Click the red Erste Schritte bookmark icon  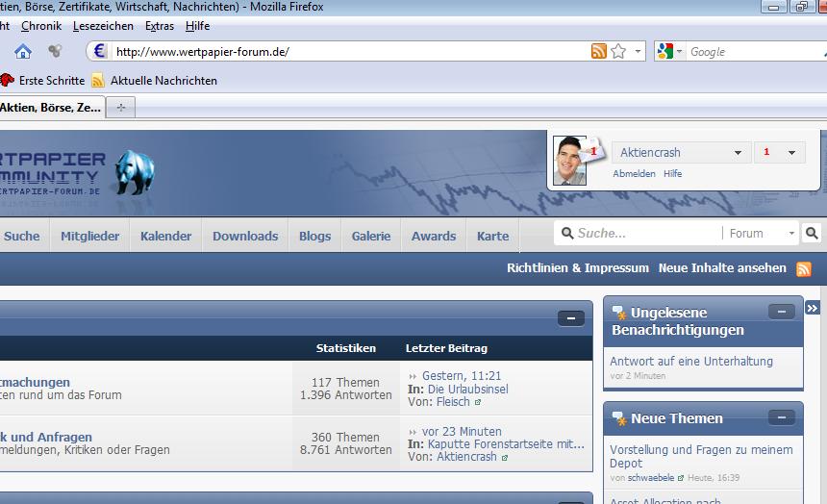pyautogui.click(x=7, y=80)
